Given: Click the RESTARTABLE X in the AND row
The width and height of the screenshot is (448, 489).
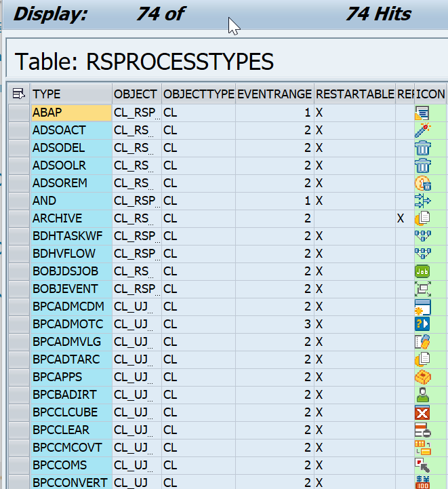Looking at the screenshot, I should coord(319,201).
